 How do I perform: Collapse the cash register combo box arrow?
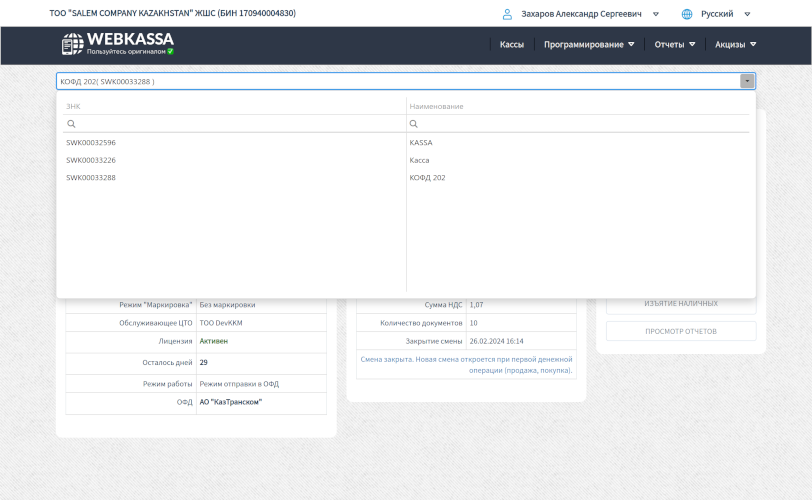pyautogui.click(x=747, y=81)
